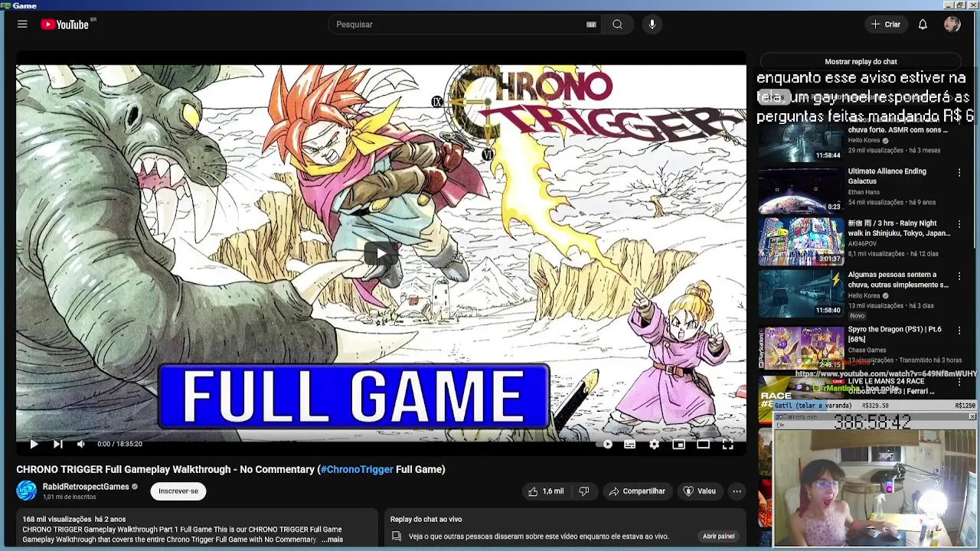
Task: Play the video from the player bar
Action: [34, 444]
